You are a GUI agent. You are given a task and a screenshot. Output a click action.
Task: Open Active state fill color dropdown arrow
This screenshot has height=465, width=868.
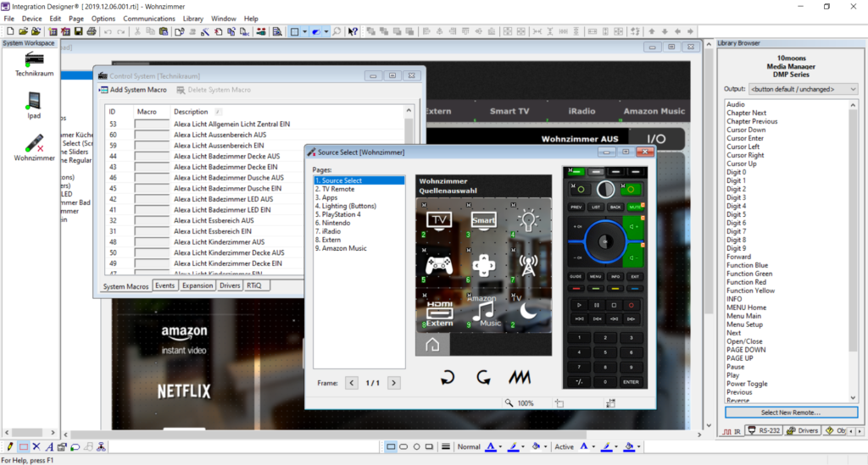[639, 446]
